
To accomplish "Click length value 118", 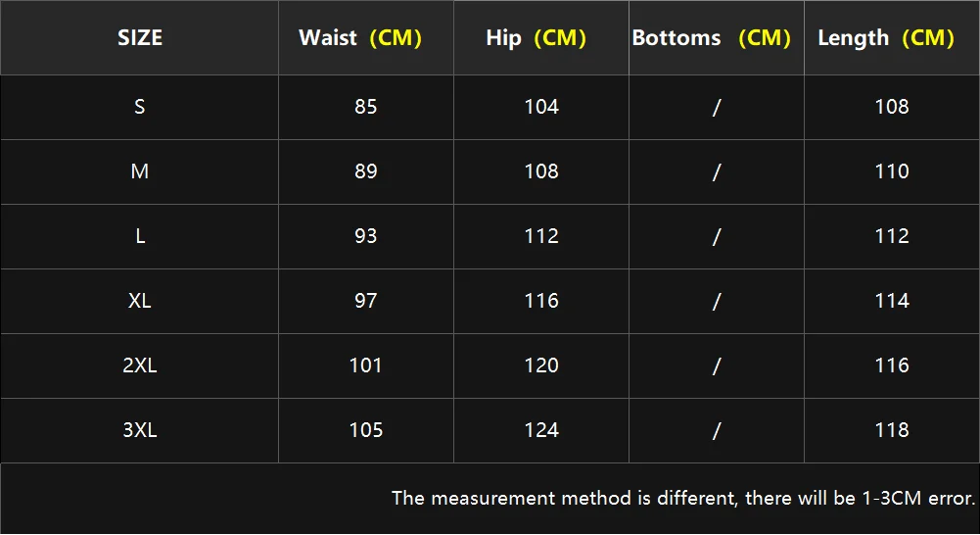I will pos(892,430).
